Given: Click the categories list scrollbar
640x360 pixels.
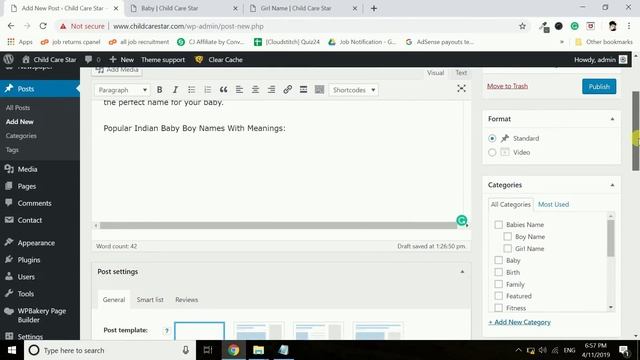Looking at the screenshot, I should click(x=611, y=238).
